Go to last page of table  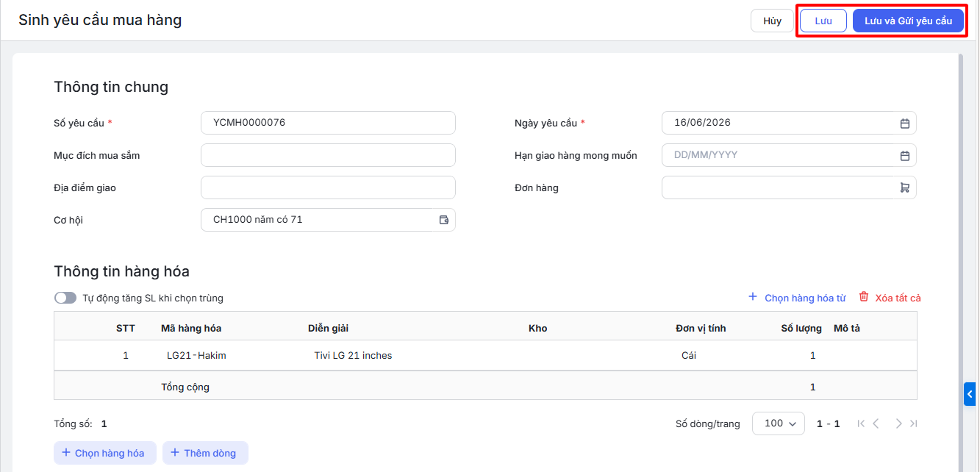913,423
